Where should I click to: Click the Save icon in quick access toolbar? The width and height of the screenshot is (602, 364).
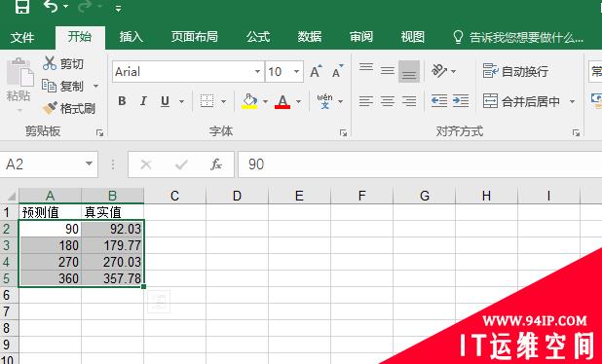(x=22, y=7)
